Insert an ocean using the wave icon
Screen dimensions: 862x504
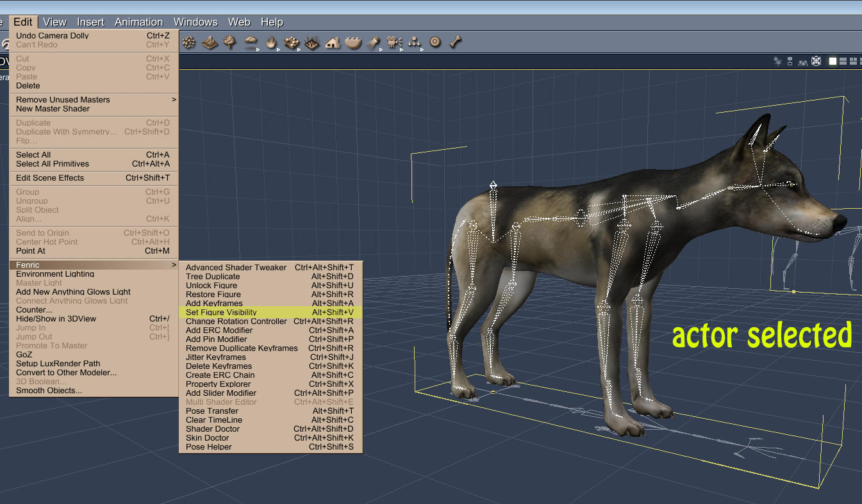click(353, 43)
